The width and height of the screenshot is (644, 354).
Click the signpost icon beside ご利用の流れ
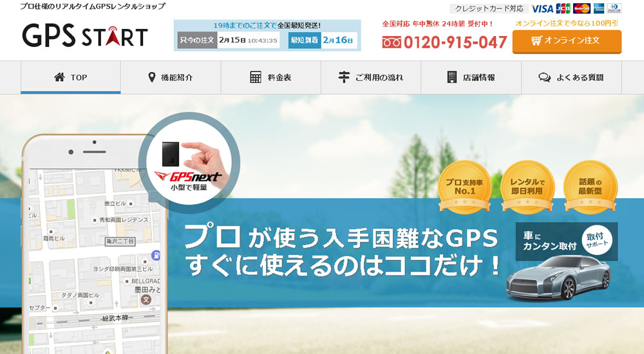click(344, 77)
